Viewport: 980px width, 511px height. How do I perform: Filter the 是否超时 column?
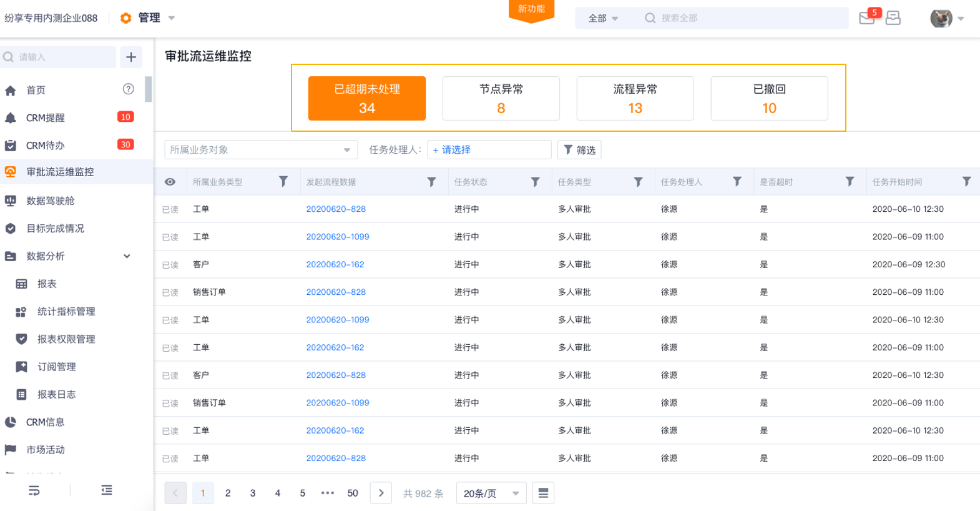850,181
